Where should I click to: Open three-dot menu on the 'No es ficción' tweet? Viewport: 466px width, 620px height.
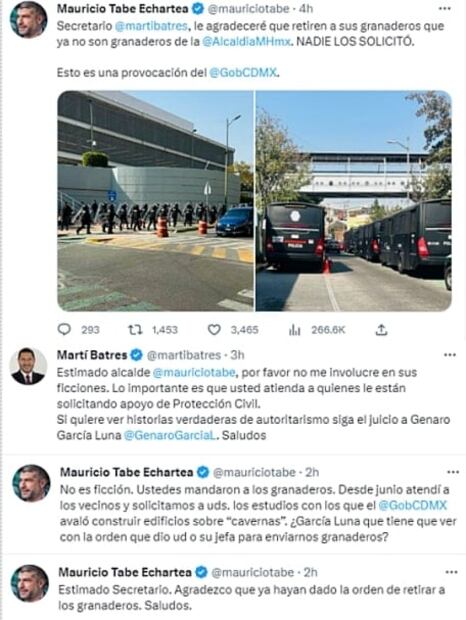click(453, 472)
